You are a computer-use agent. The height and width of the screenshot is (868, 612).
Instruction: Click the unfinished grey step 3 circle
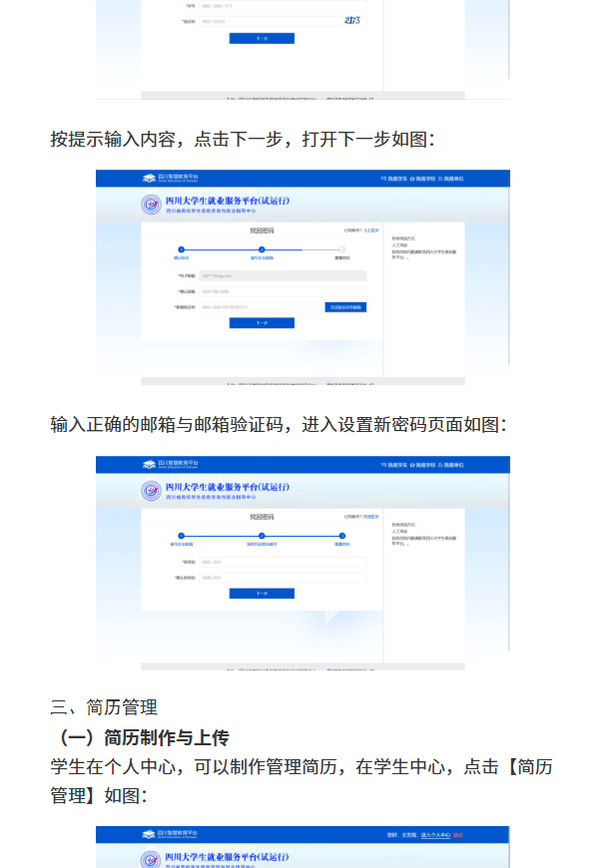click(342, 249)
